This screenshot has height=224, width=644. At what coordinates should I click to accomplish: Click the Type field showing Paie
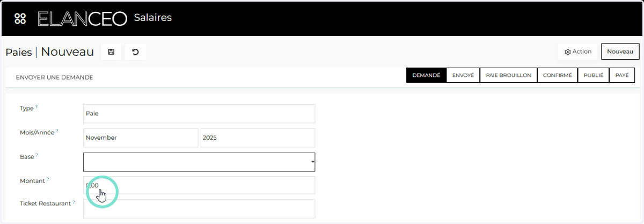(199, 113)
